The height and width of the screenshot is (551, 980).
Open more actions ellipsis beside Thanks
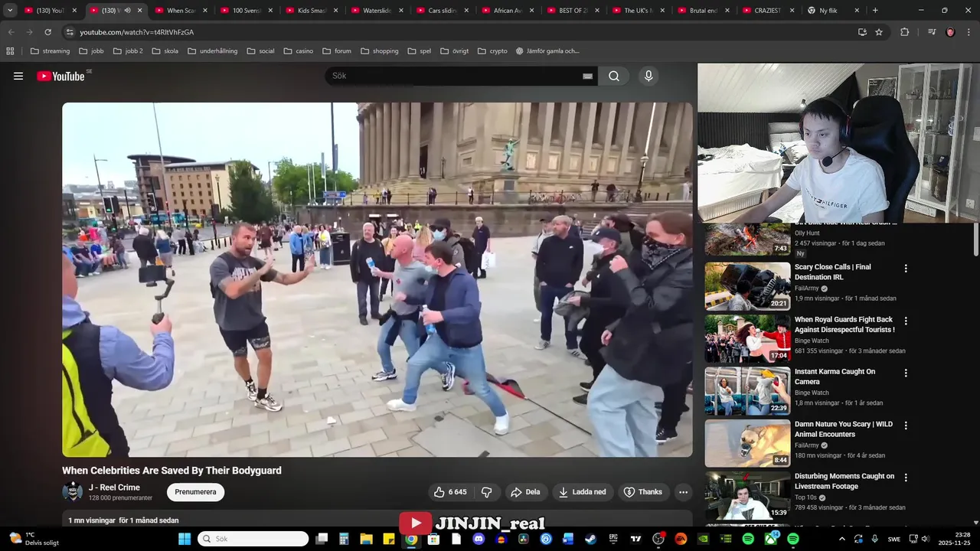[x=683, y=492]
